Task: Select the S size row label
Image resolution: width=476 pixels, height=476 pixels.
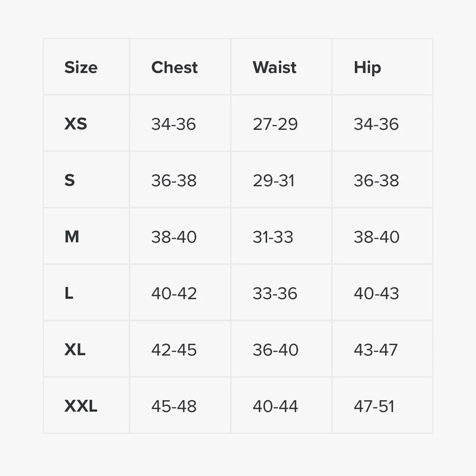Action: tap(69, 180)
